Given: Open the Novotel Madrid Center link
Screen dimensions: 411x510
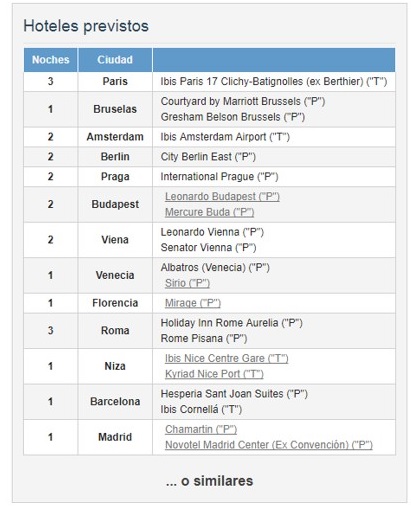Looking at the screenshot, I should coord(269,445).
